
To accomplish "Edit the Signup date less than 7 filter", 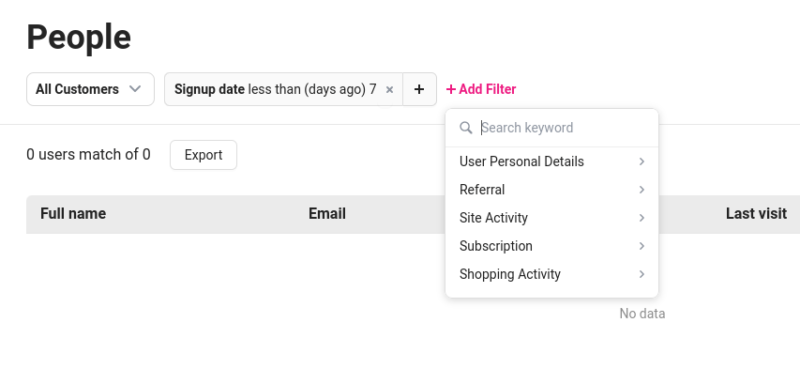I will (x=276, y=89).
